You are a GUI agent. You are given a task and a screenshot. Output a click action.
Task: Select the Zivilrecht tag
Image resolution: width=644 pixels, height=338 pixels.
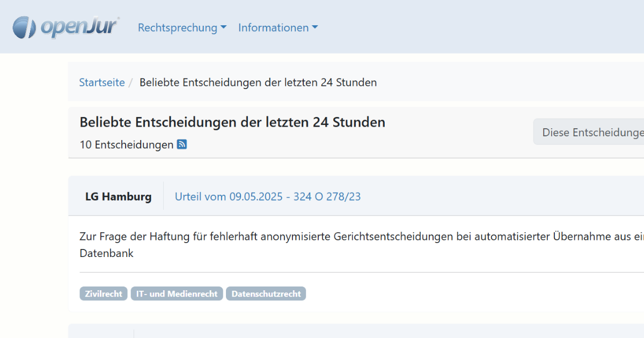pos(104,293)
